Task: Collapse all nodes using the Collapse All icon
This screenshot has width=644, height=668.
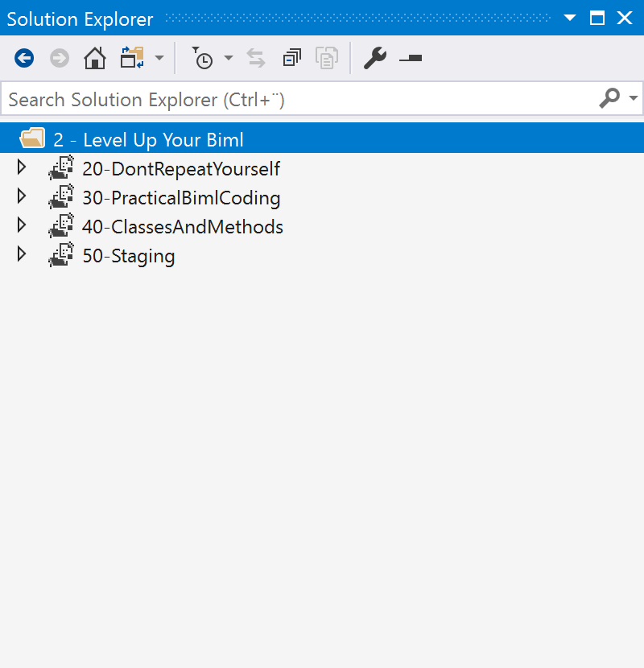Action: 291,58
